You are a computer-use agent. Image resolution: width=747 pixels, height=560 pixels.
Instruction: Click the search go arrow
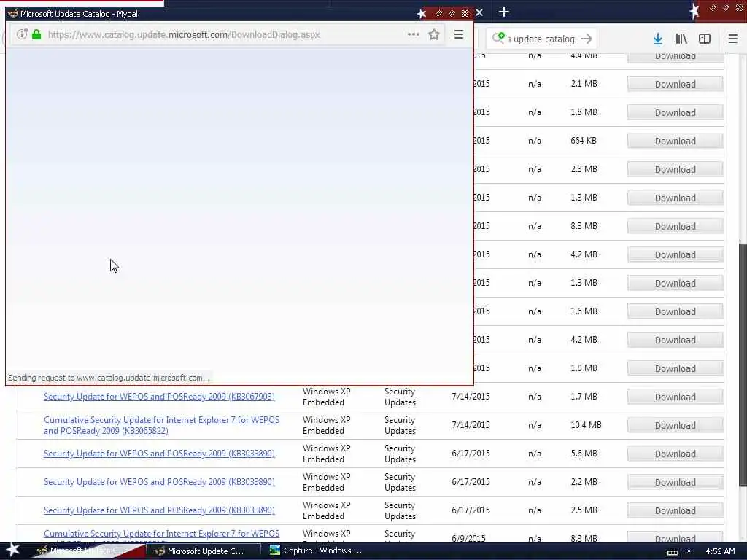click(x=587, y=39)
